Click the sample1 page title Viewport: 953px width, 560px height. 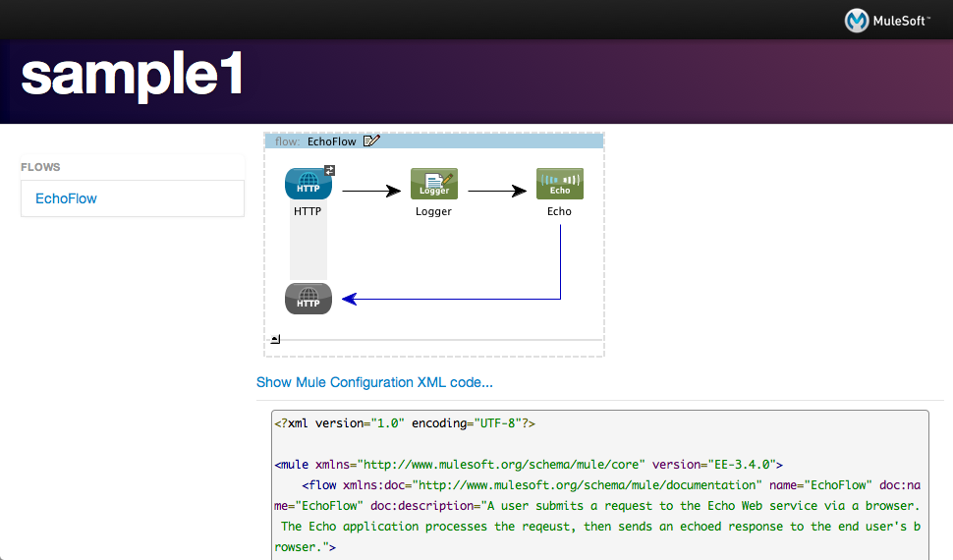[x=132, y=77]
